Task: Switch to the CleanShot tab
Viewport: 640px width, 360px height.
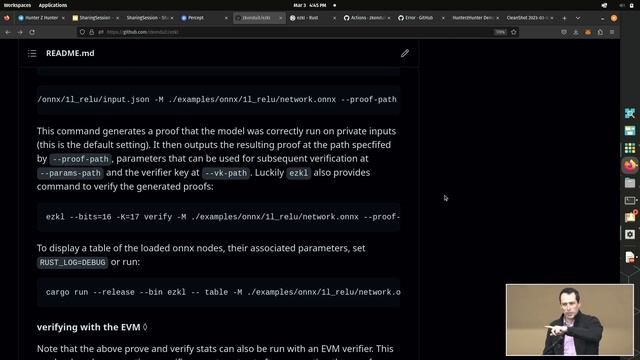Action: click(529, 18)
